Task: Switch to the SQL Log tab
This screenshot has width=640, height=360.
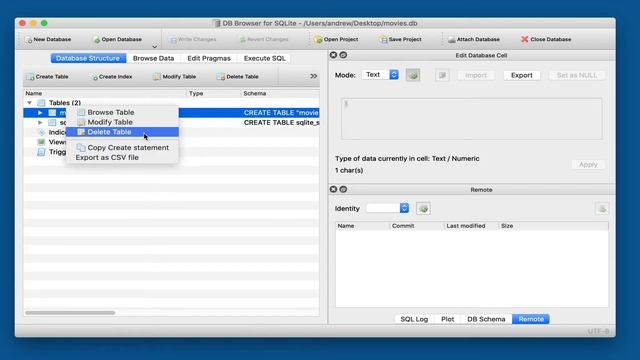Action: pos(414,319)
